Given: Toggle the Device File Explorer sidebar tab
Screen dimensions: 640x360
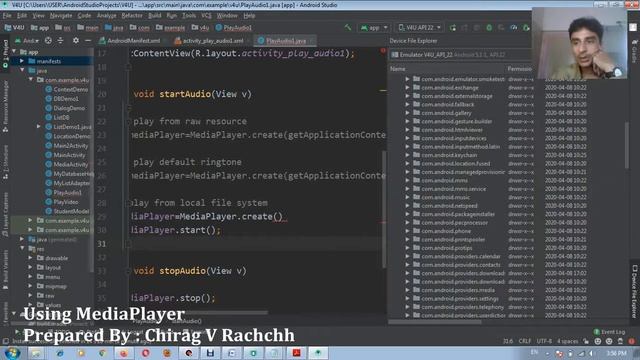Looking at the screenshot, I should [x=635, y=291].
